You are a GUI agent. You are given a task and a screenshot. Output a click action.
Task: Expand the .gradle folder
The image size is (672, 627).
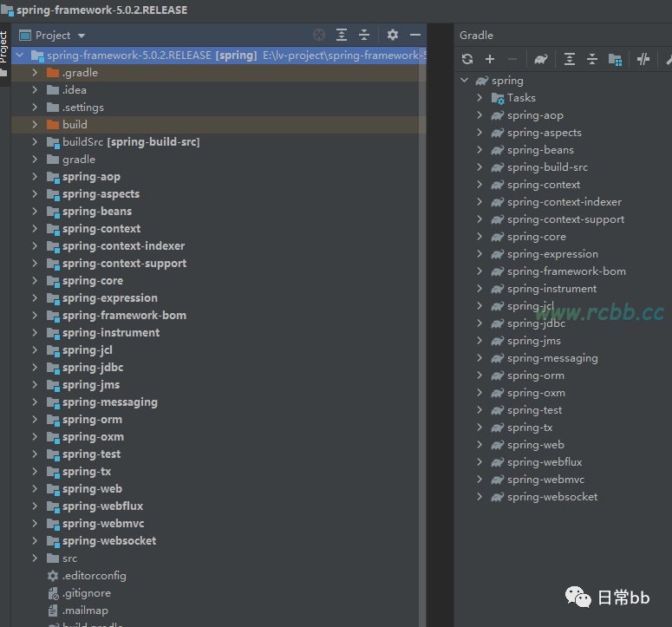tap(35, 73)
